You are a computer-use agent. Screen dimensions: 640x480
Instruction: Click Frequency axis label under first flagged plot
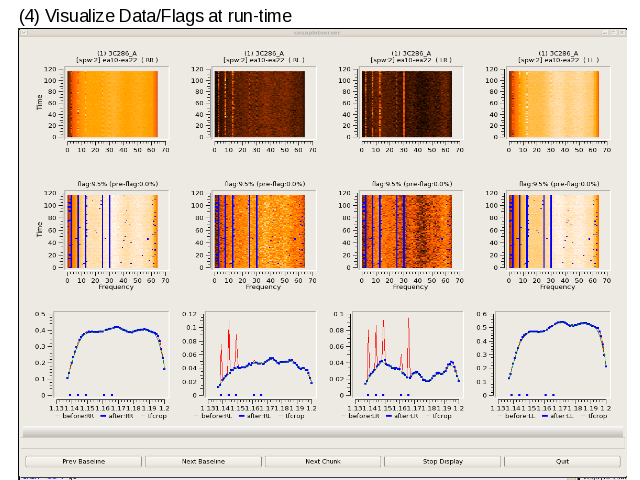(116, 287)
